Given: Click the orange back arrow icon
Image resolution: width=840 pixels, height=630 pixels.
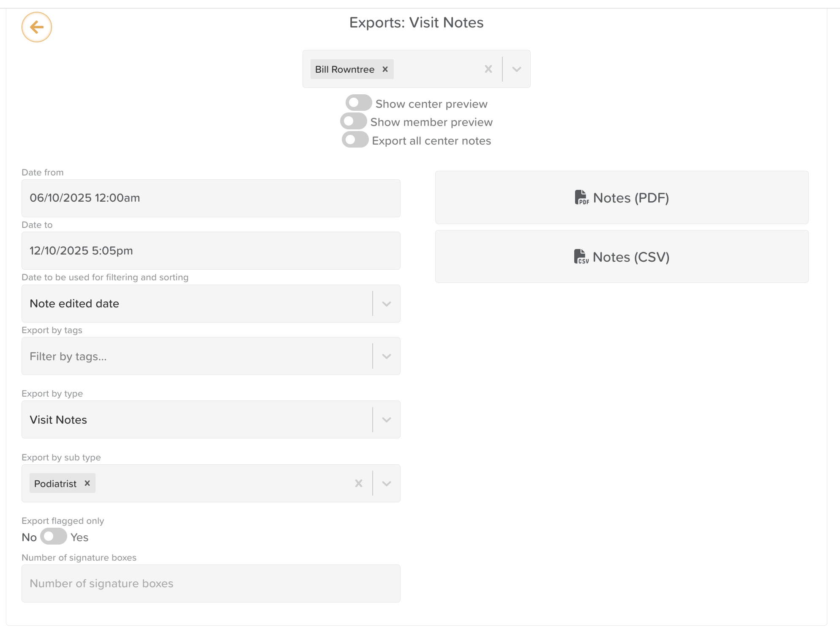Looking at the screenshot, I should coord(37,27).
